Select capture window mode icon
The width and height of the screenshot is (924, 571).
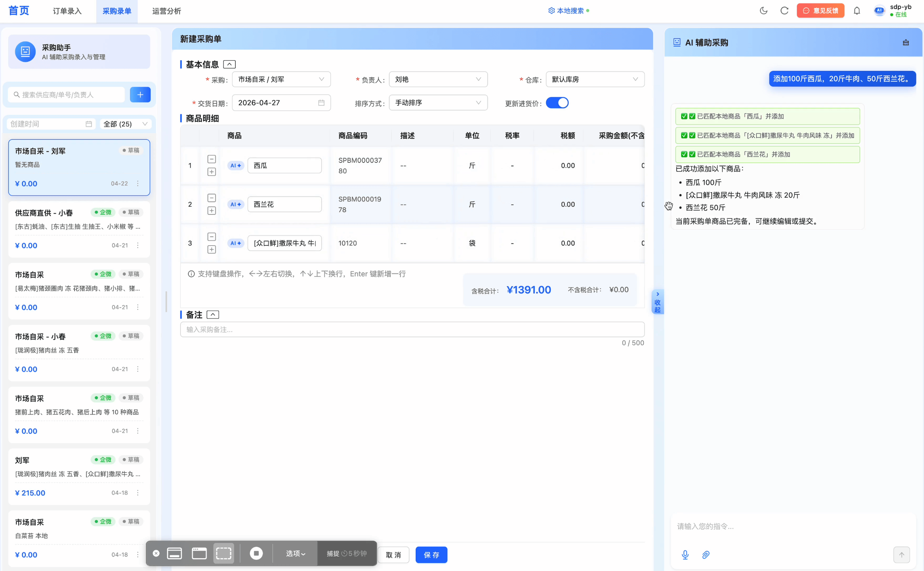pos(199,553)
